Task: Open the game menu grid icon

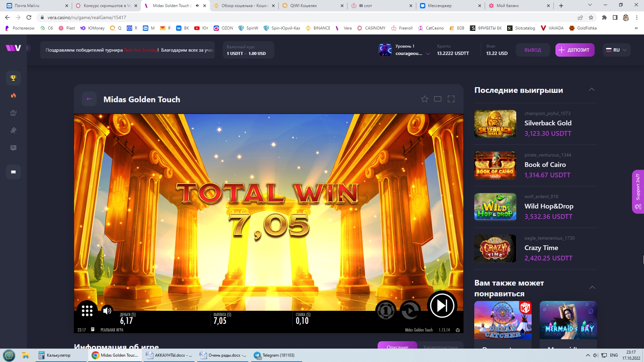Action: (87, 311)
